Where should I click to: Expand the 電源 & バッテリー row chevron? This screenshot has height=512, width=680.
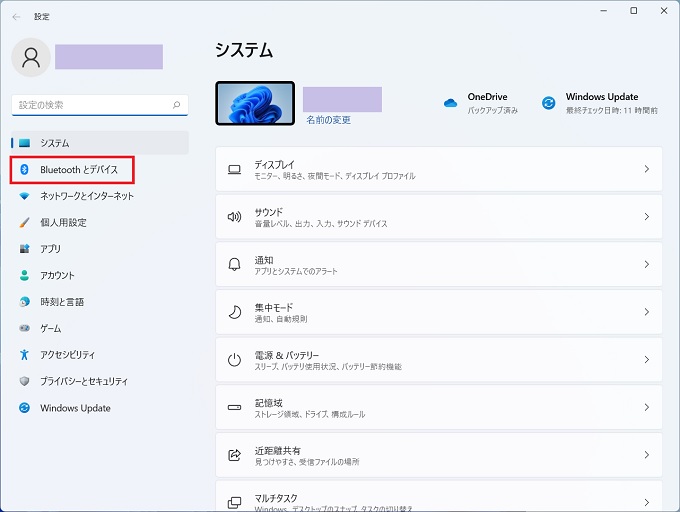coord(647,360)
